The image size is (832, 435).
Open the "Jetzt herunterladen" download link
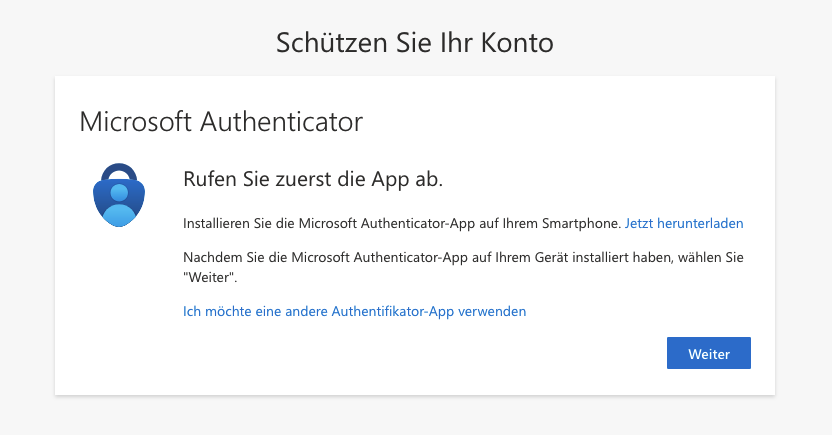(684, 223)
